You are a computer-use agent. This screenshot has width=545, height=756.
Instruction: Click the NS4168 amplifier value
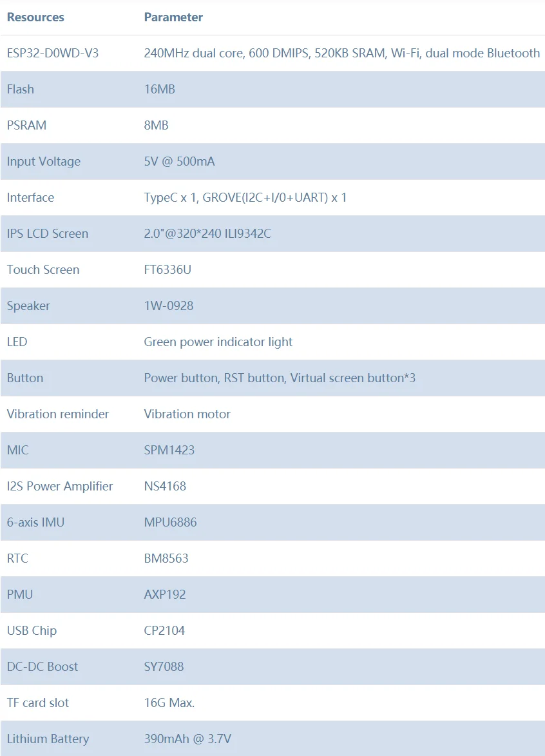pyautogui.click(x=165, y=487)
